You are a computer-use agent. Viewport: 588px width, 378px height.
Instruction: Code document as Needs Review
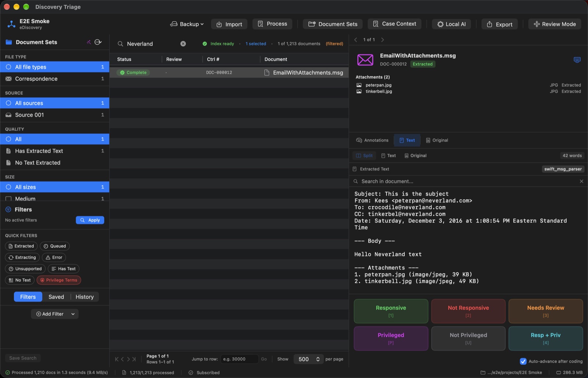coord(546,311)
